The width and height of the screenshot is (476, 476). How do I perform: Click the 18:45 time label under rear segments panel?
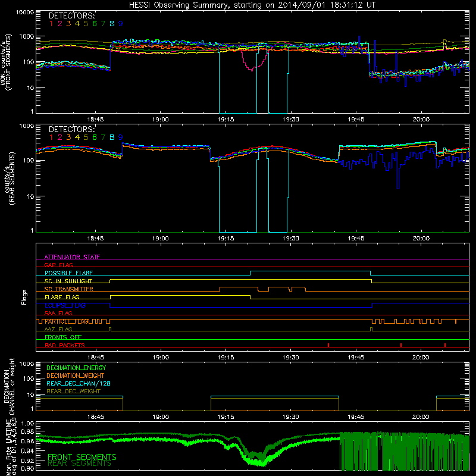[95, 239]
